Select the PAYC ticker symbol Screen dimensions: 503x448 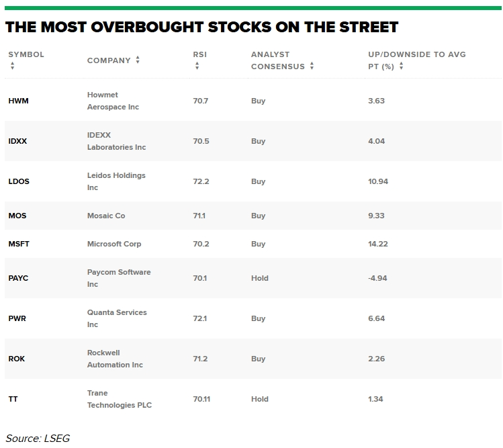19,278
